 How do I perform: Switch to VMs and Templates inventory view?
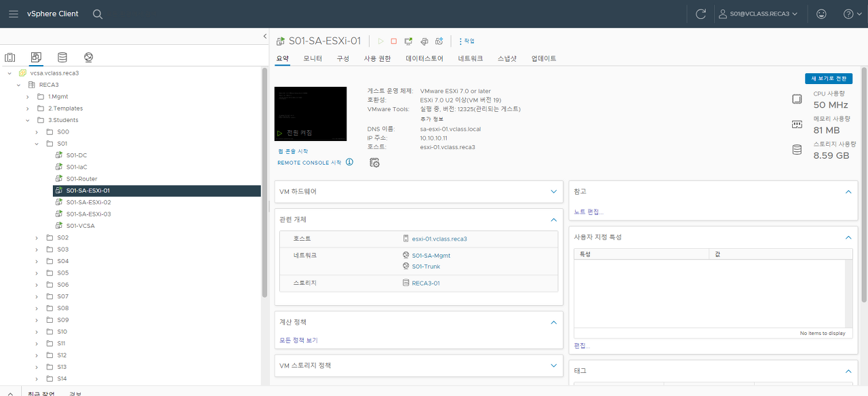36,58
